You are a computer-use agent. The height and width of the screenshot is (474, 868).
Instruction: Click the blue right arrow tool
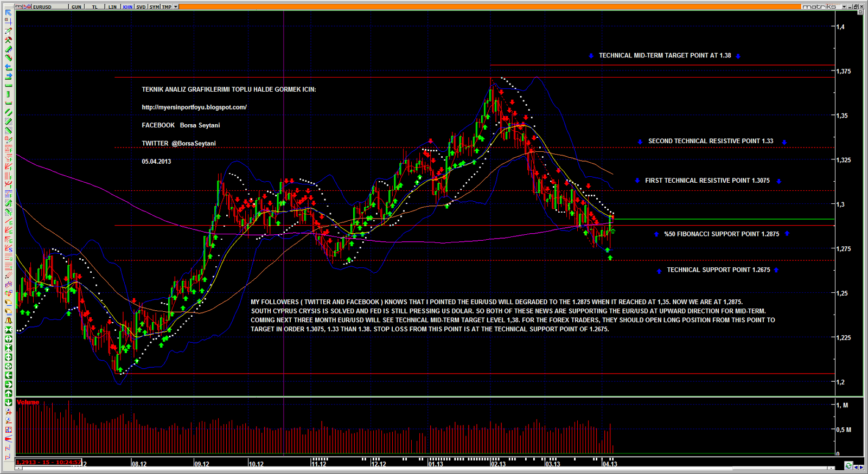[8, 76]
